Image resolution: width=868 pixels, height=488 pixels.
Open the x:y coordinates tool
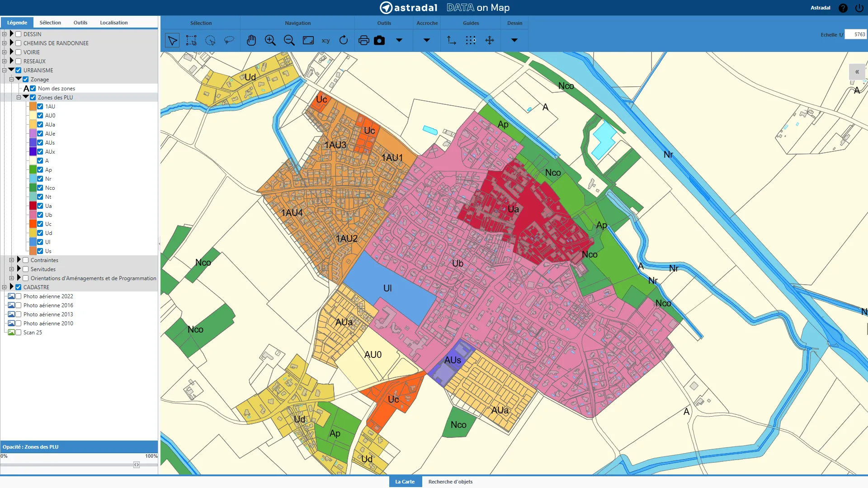click(x=325, y=40)
